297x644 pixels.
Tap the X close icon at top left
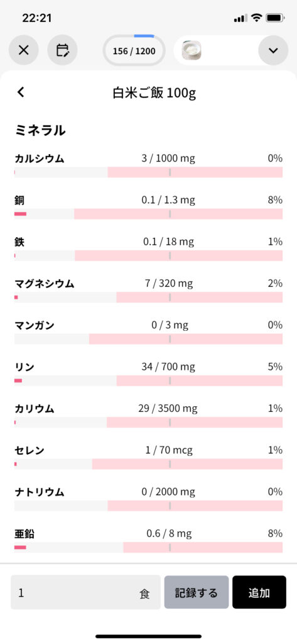(24, 50)
